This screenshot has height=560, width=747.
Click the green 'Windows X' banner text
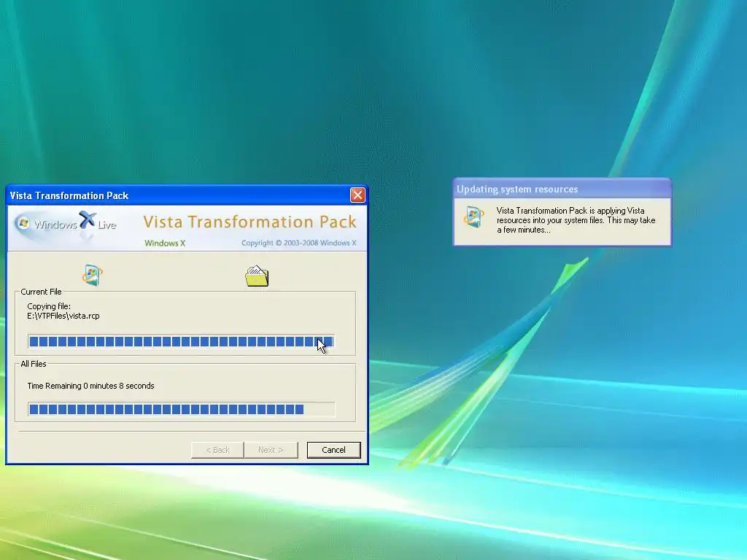[x=165, y=243]
